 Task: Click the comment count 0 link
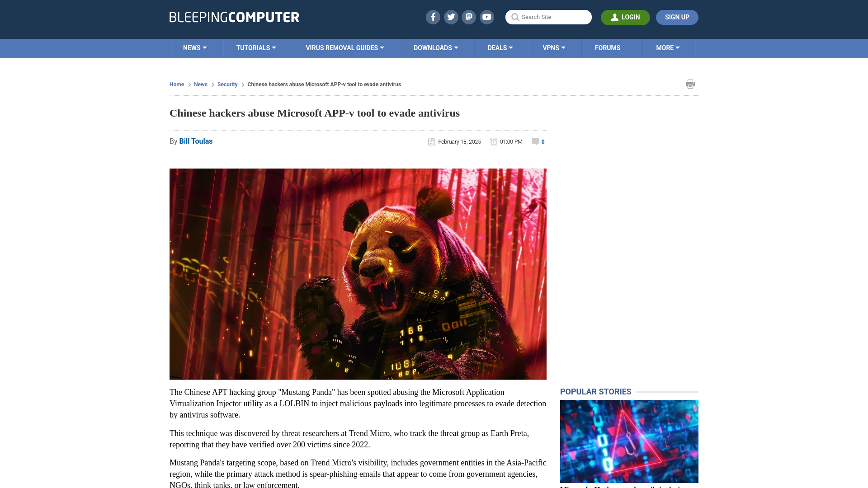coord(543,142)
